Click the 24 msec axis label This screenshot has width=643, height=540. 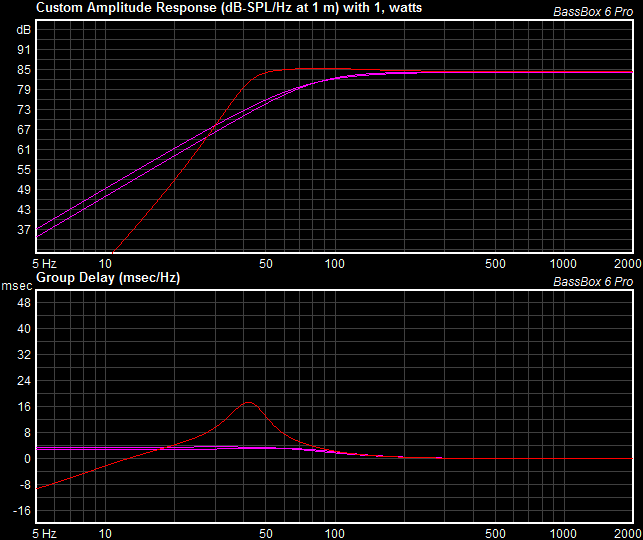24,381
